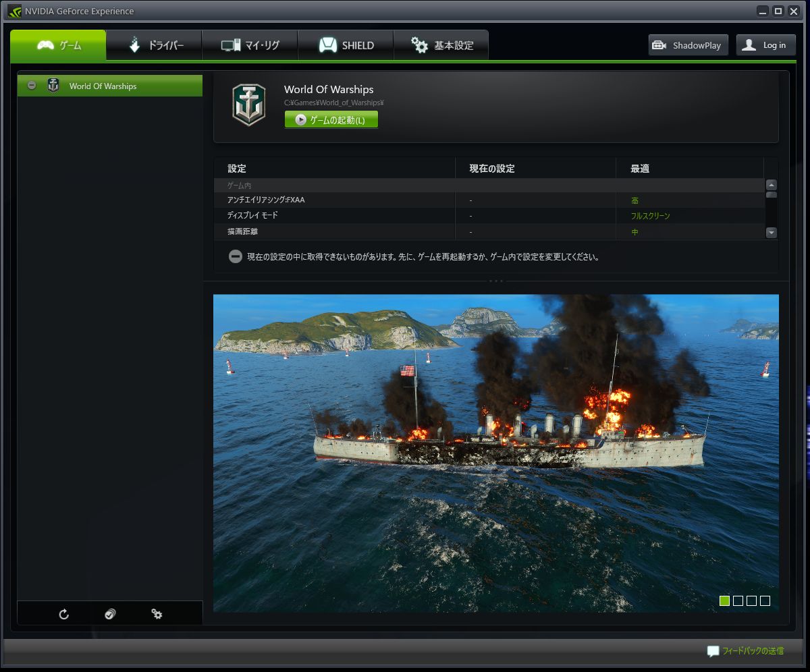Click the feedback speech bubble icon
This screenshot has width=810, height=672.
tap(713, 651)
